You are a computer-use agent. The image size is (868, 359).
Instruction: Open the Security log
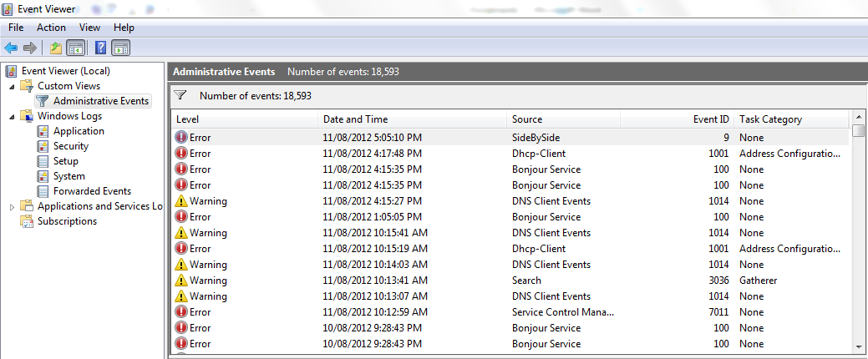coord(70,146)
